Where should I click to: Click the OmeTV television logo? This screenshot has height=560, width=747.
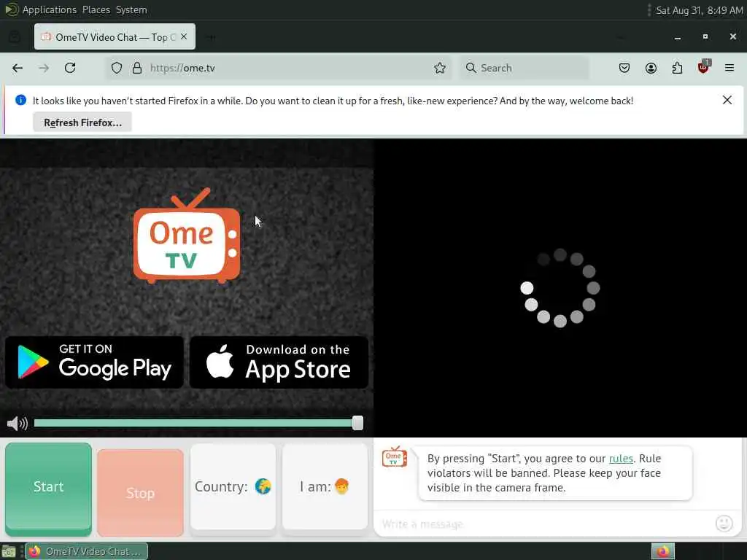point(187,236)
